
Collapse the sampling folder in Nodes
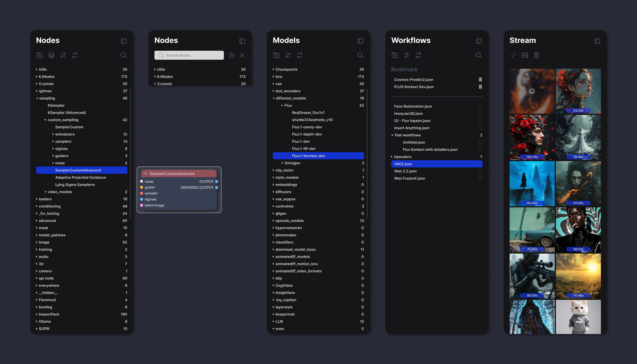coord(37,98)
